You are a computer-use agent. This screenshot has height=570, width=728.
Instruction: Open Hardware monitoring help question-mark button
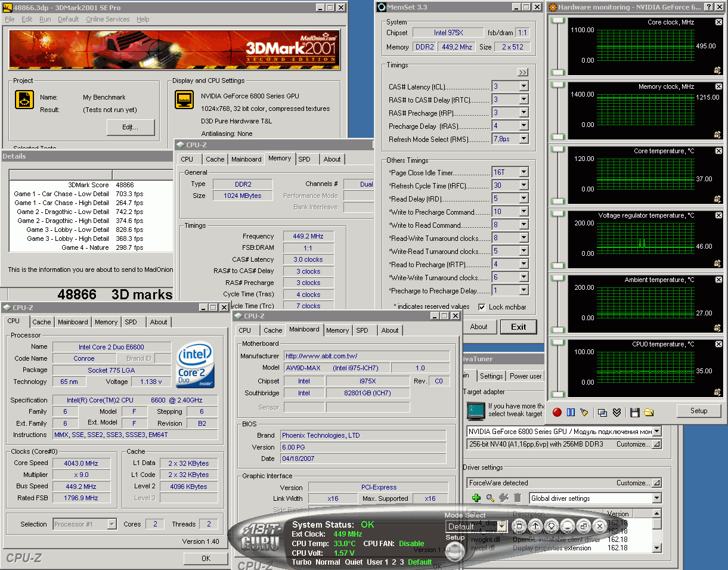click(x=708, y=7)
